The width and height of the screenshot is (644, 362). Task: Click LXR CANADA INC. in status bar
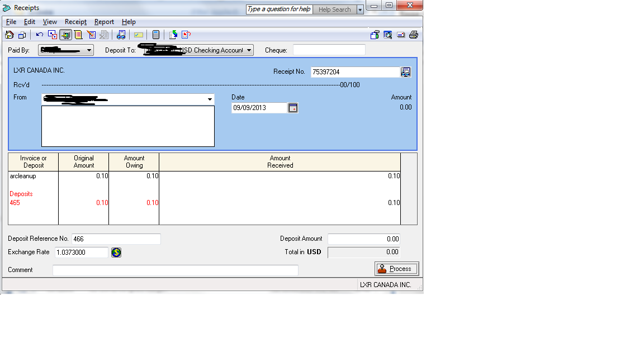click(385, 285)
